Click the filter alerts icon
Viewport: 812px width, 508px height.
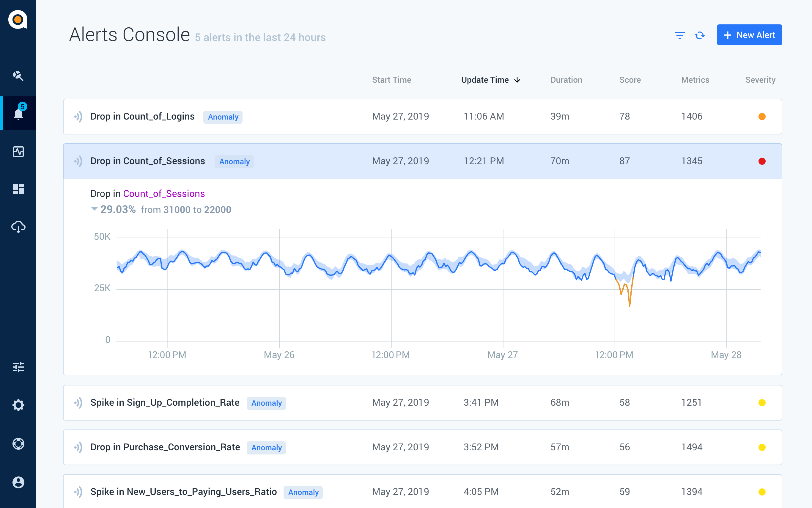[680, 35]
